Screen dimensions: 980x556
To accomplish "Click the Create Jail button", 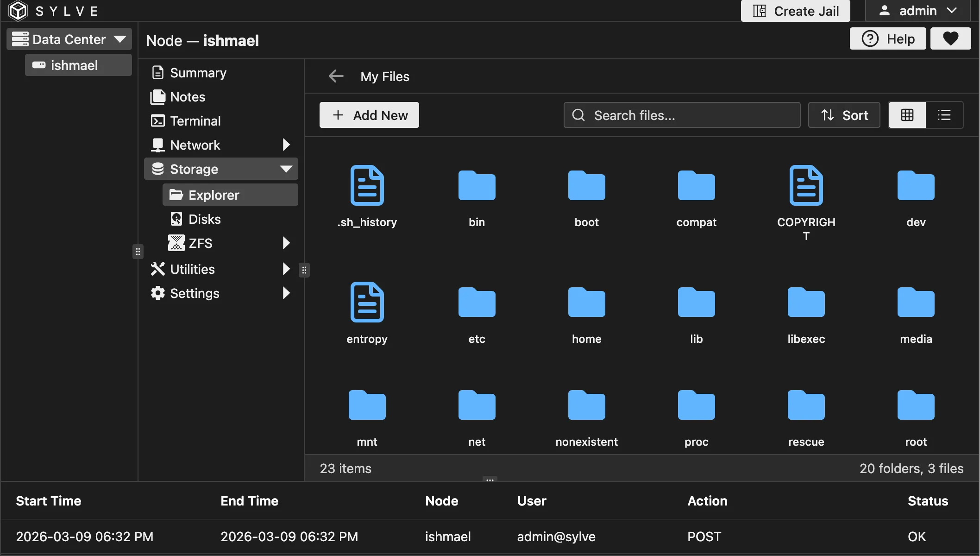I will click(795, 11).
